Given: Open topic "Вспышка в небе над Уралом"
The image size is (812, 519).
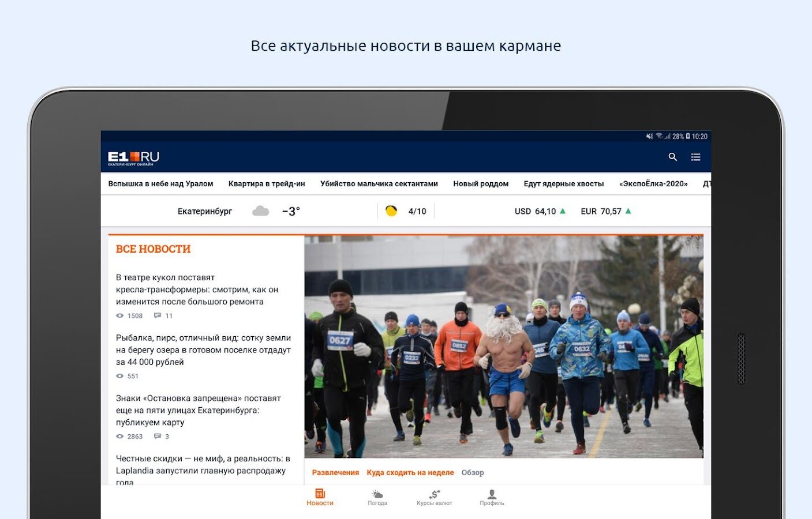Looking at the screenshot, I should [160, 184].
